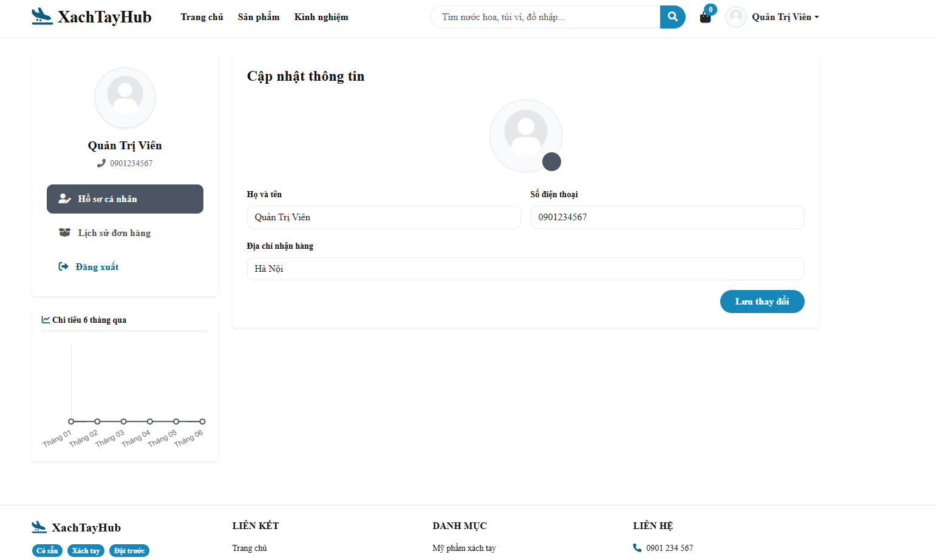
Task: Click the Lưu thay đổi button
Action: (762, 302)
